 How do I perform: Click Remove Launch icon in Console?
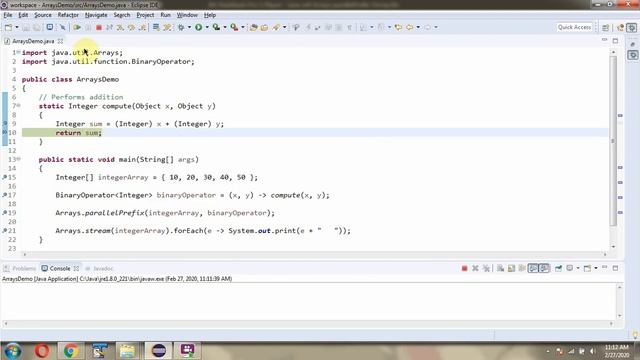pyautogui.click(x=475, y=269)
